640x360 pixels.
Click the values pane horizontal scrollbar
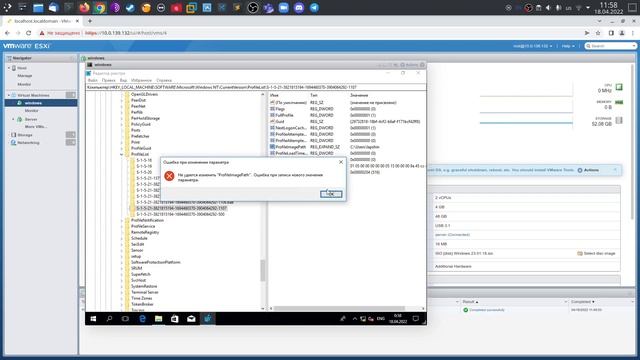[x=340, y=309]
